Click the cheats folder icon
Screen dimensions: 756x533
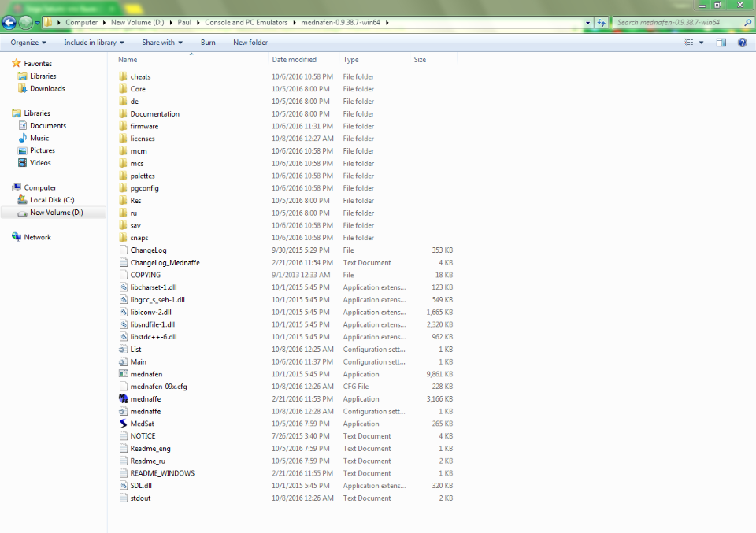(124, 76)
